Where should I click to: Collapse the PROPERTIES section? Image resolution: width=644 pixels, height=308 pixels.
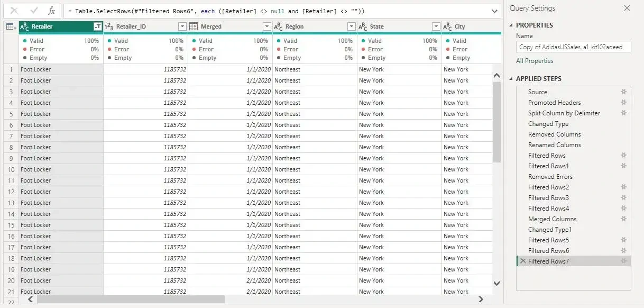511,25
